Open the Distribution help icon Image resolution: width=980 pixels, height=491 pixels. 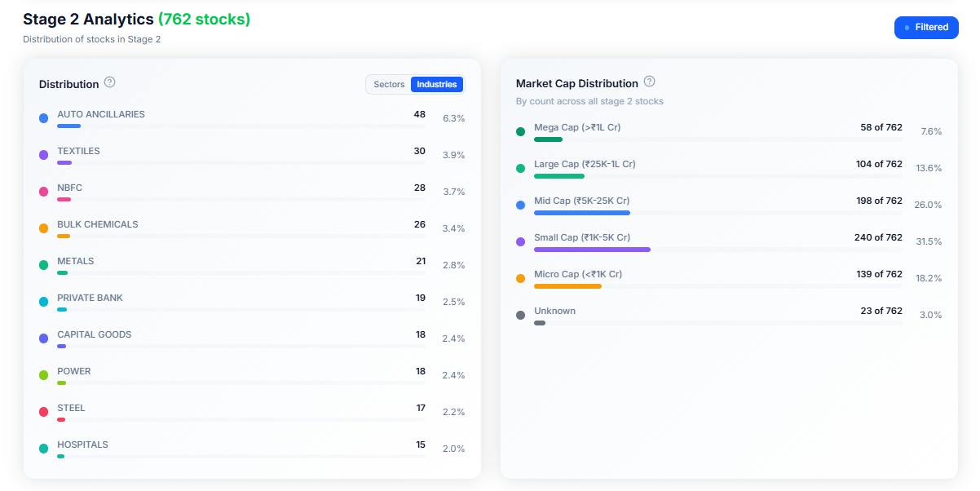(x=110, y=82)
